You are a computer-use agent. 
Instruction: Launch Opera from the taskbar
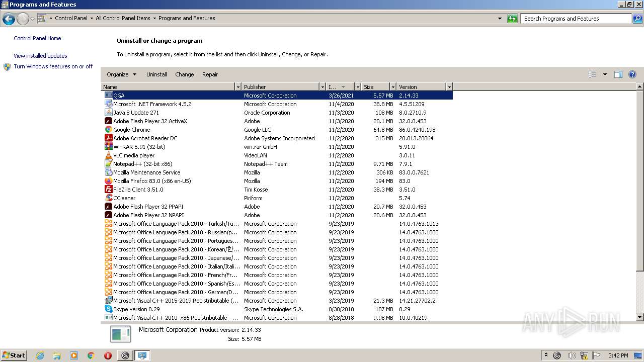pyautogui.click(x=108, y=355)
